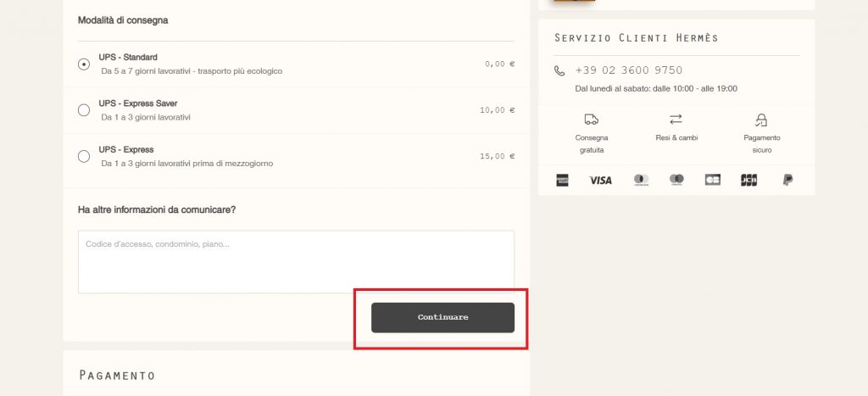Click the Pagamento sicuro text label
This screenshot has width=868, height=396.
(x=761, y=143)
